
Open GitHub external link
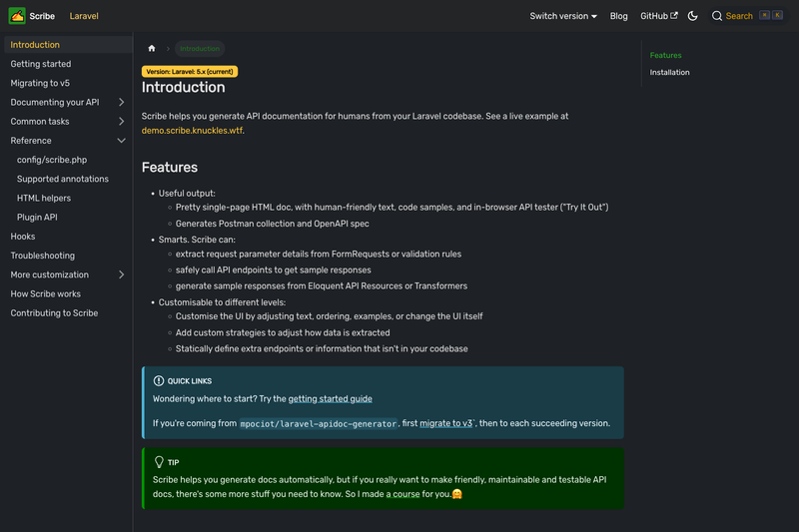(659, 16)
